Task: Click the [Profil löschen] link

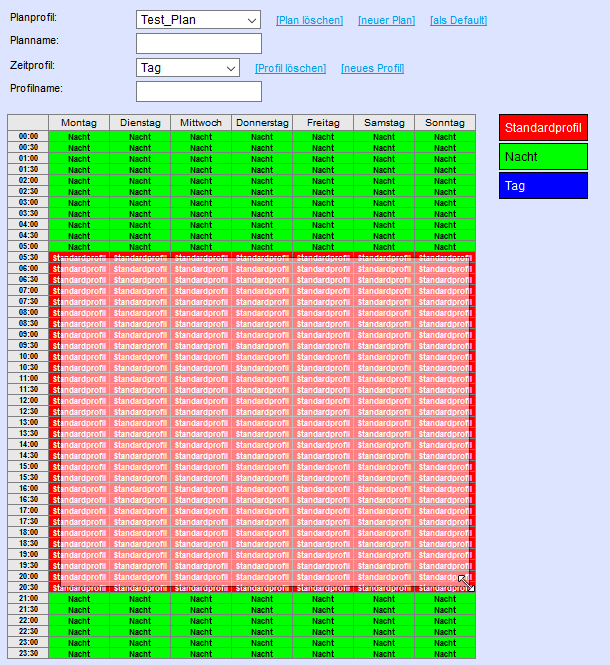Action: tap(290, 69)
